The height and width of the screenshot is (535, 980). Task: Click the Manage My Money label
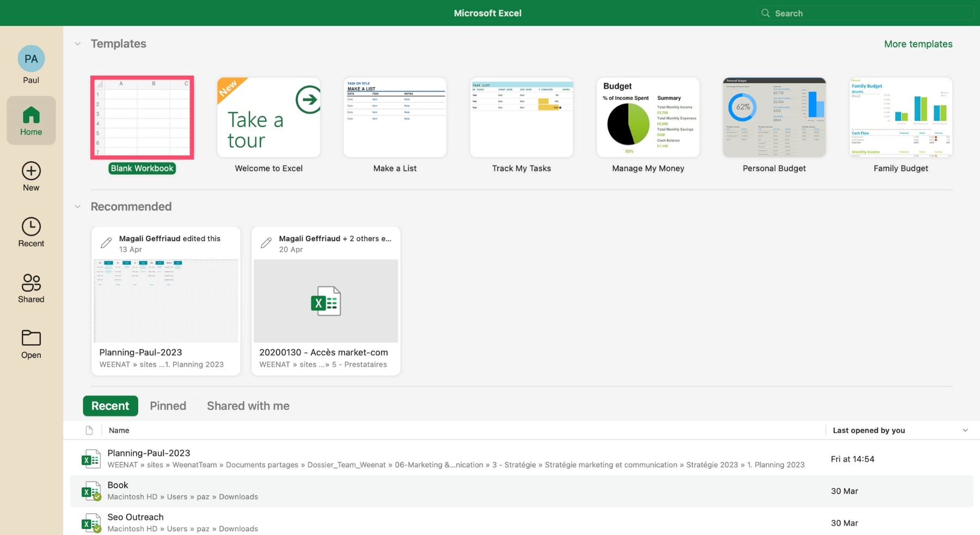tap(648, 169)
